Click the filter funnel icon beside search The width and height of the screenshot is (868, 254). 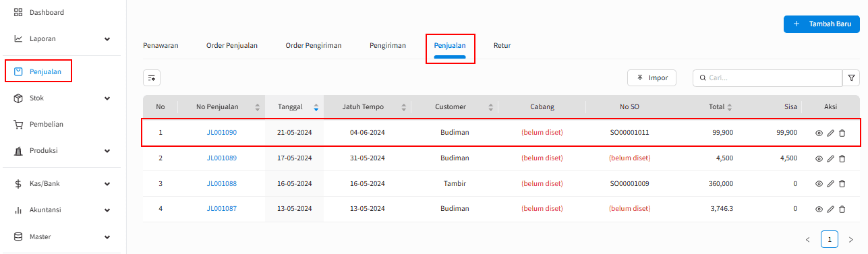852,78
